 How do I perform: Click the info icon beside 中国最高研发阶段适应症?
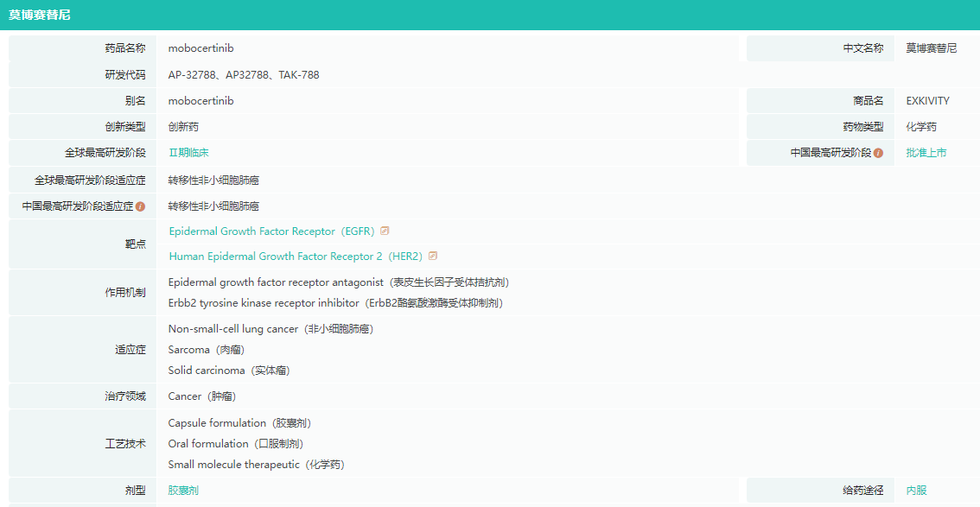point(140,206)
